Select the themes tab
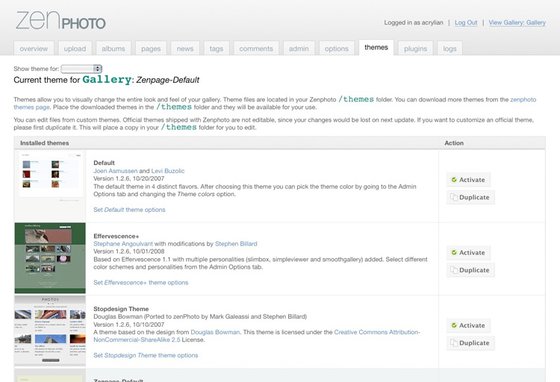The height and width of the screenshot is (382, 560). pos(376,47)
